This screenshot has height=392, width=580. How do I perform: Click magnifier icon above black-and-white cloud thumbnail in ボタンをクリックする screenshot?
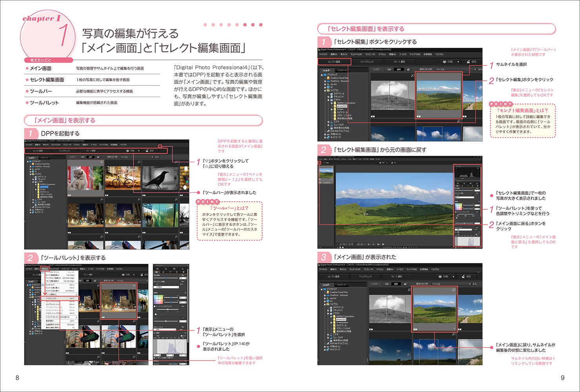413,76
